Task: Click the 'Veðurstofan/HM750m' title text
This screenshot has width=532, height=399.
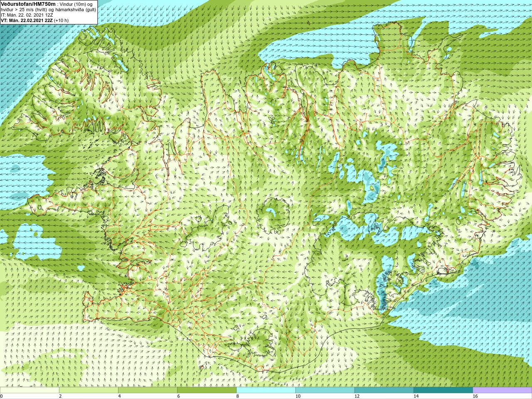Action: tap(28, 4)
